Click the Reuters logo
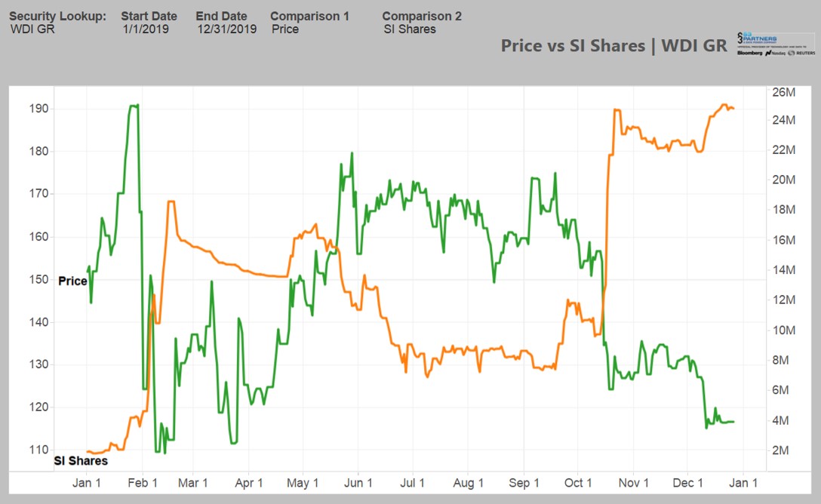 (x=802, y=53)
